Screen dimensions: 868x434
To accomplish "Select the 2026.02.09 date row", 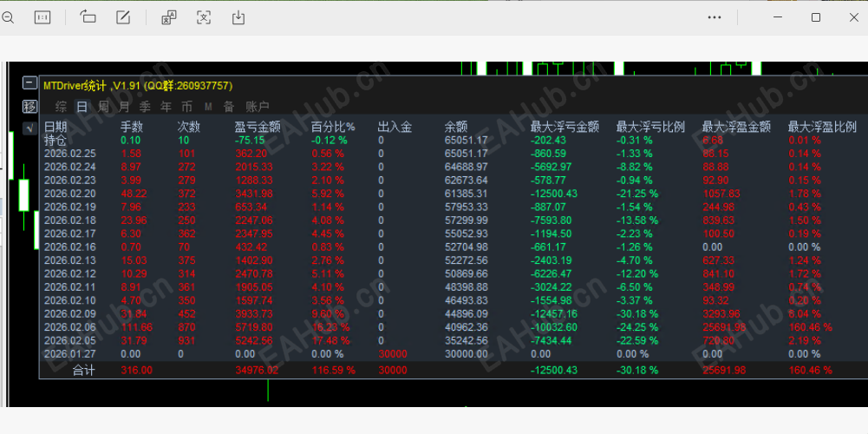I will [69, 313].
